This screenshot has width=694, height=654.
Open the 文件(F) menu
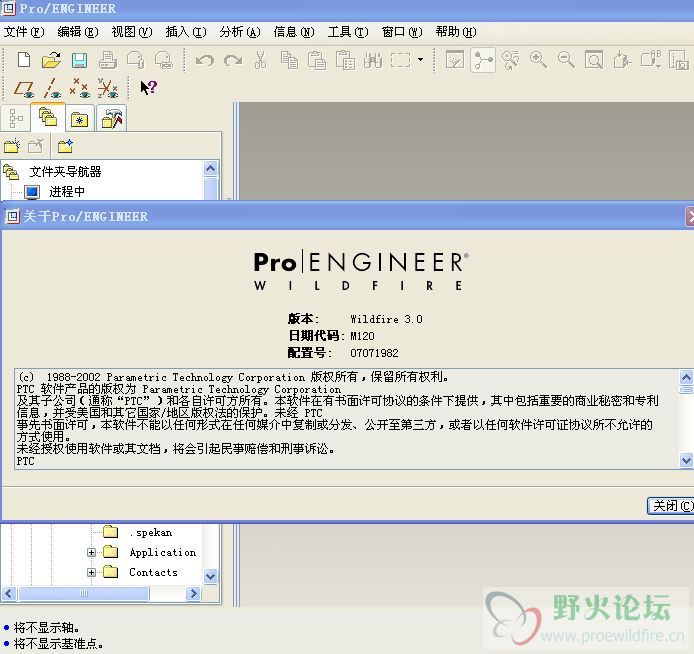[x=24, y=32]
